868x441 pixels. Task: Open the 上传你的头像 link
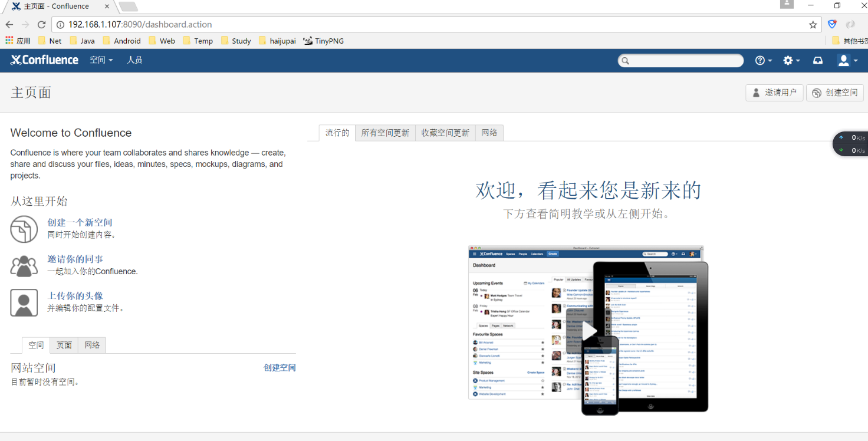point(75,295)
